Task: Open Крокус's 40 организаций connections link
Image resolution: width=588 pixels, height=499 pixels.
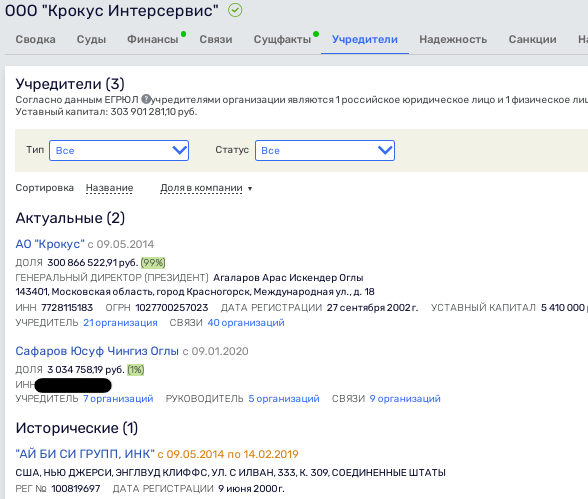Action: click(x=246, y=323)
